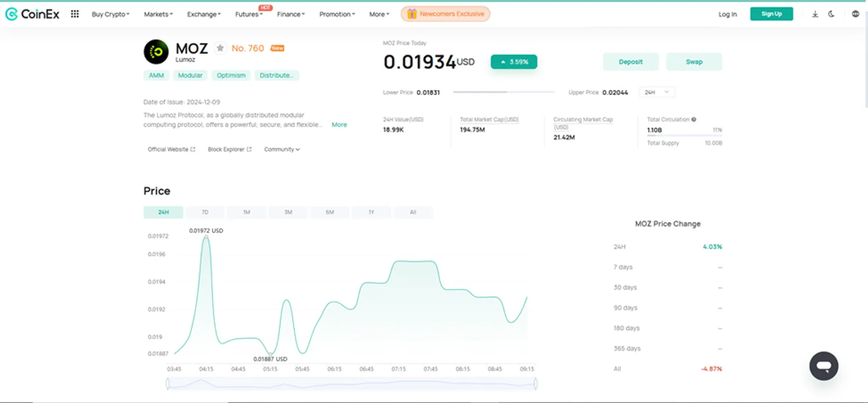Click the Modular tag

(190, 75)
